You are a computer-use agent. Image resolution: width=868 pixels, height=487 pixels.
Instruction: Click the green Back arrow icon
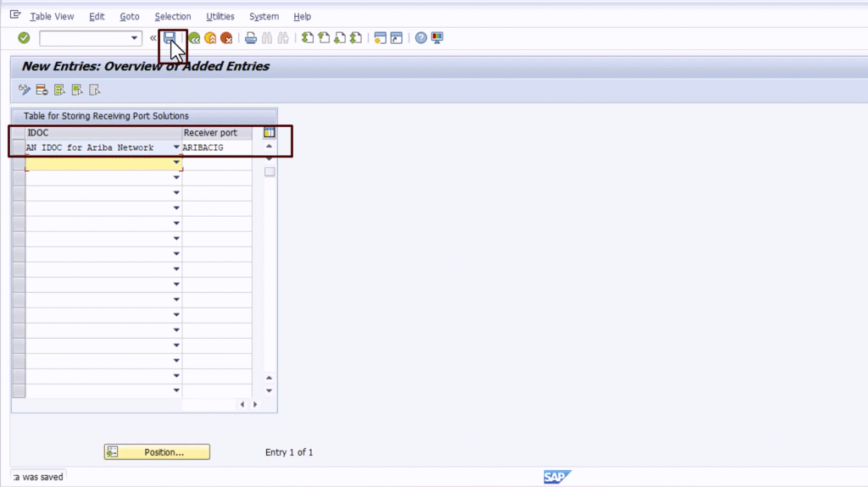click(x=194, y=37)
